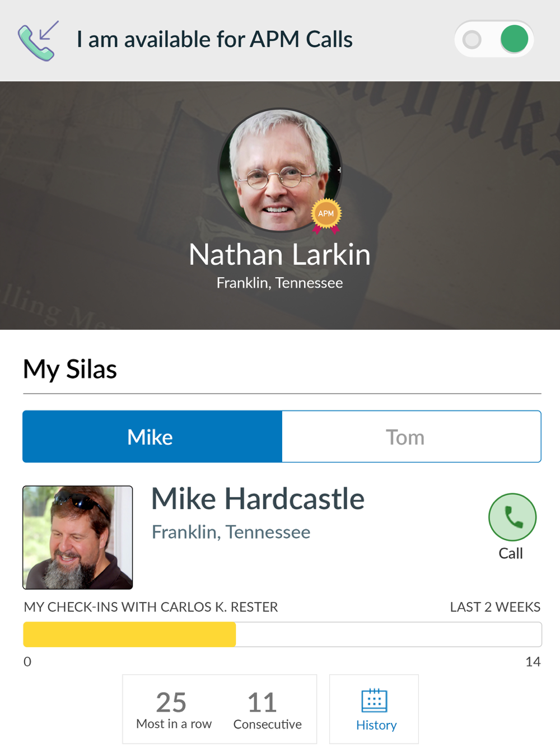
Task: Toggle APM Calls availability switch
Action: click(494, 39)
